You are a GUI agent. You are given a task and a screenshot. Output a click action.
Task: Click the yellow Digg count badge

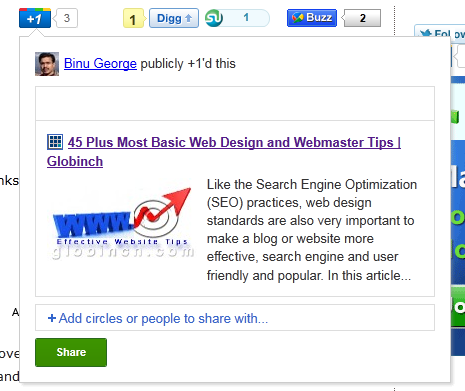pyautogui.click(x=134, y=18)
